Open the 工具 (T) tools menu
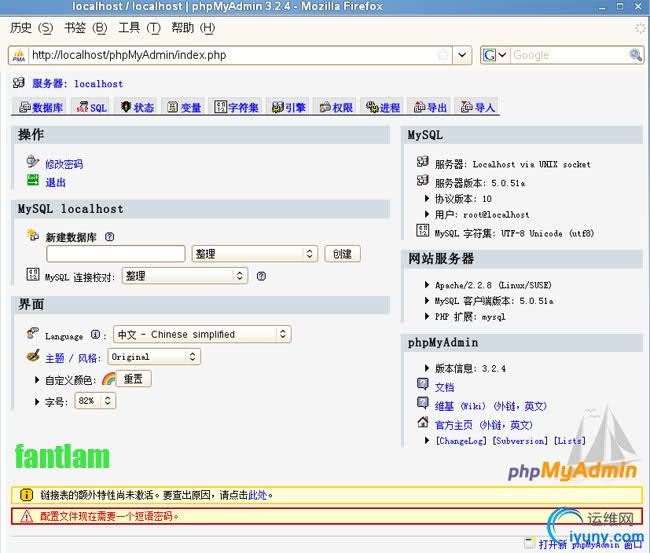The width and height of the screenshot is (650, 553). [139, 28]
